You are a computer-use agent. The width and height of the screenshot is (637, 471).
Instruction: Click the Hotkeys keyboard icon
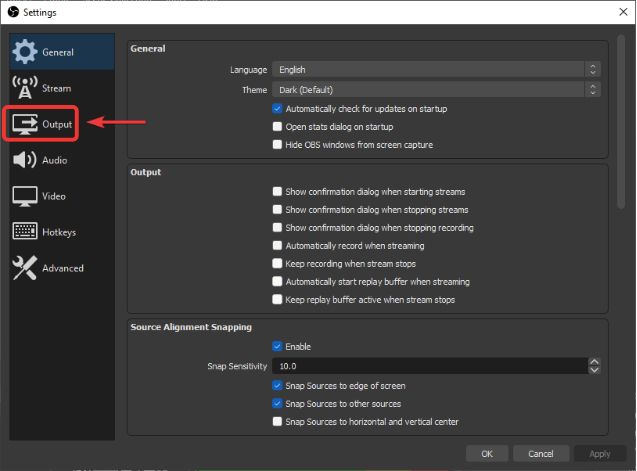(x=25, y=231)
